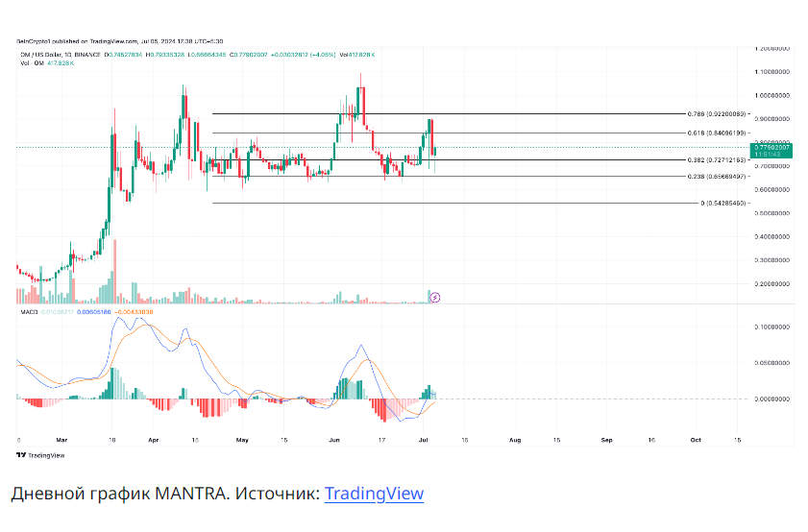The image size is (808, 532).
Task: Click the change value +0.03032812 (+4.05%)
Action: click(303, 55)
